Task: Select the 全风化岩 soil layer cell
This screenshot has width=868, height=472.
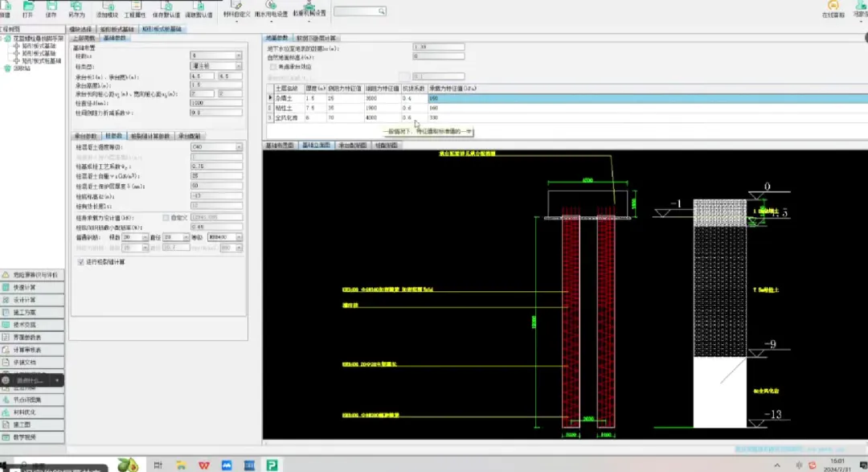Action: point(288,117)
